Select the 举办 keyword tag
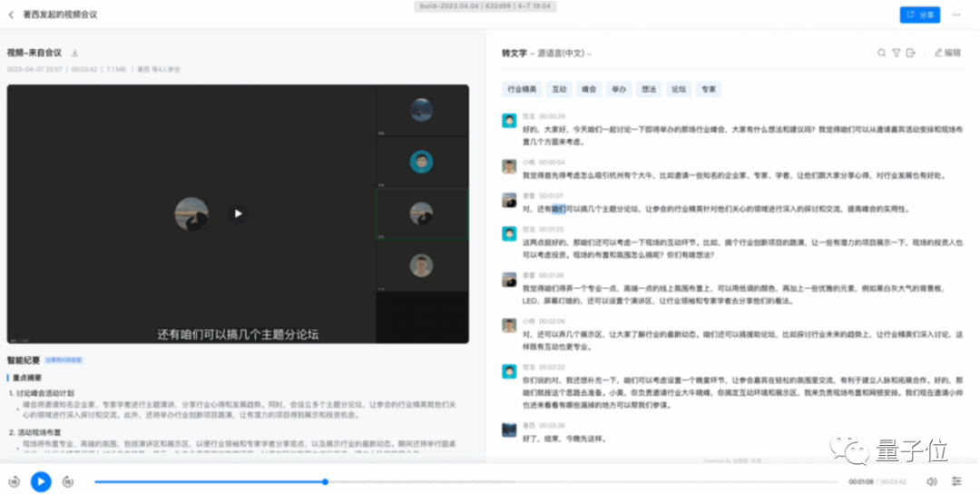This screenshot has width=980, height=494. coord(619,89)
